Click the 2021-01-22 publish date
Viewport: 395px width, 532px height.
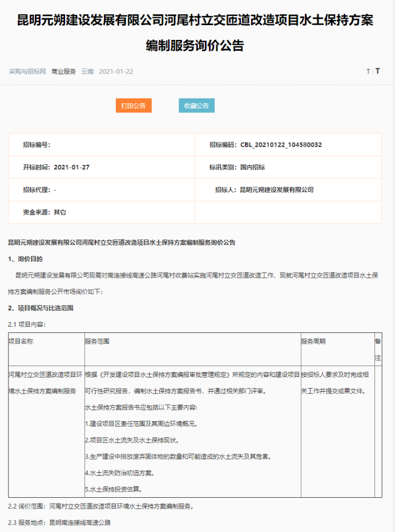(x=116, y=72)
